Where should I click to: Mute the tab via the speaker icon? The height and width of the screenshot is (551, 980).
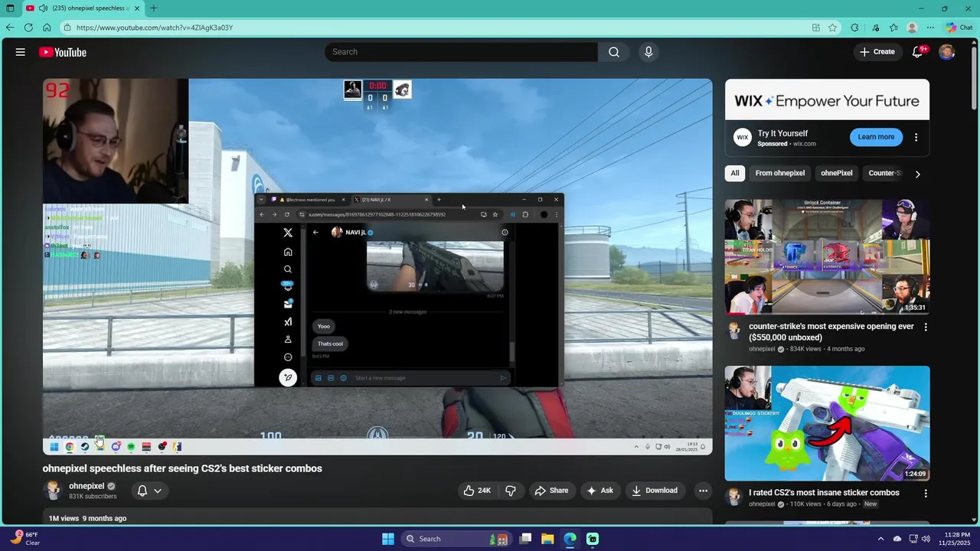tap(43, 8)
